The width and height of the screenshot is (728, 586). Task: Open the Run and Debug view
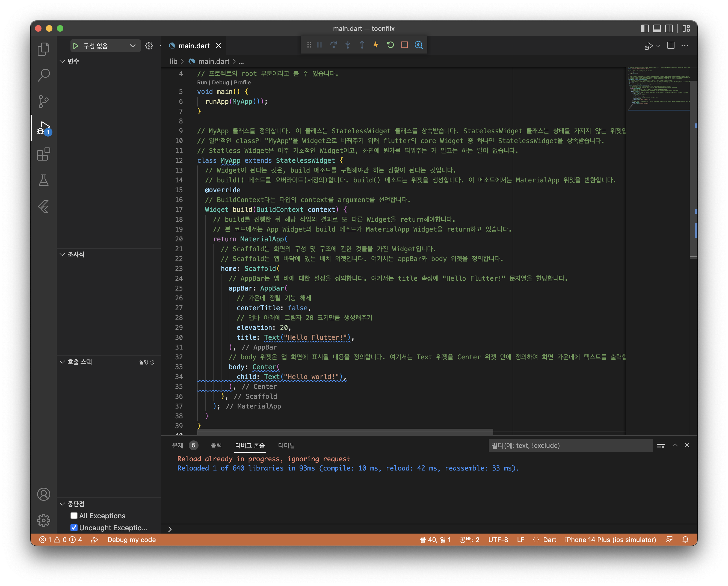(x=44, y=128)
